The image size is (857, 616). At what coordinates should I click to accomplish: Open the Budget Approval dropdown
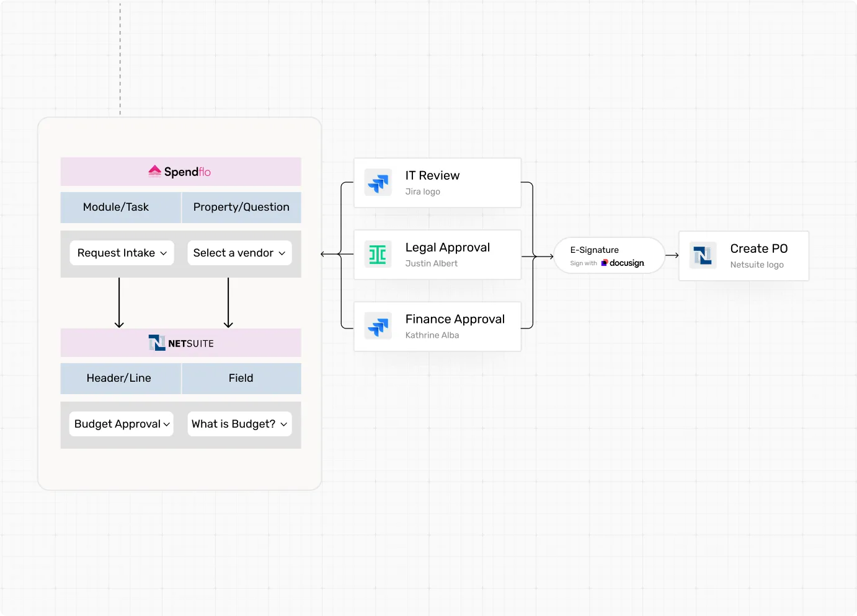pyautogui.click(x=122, y=424)
